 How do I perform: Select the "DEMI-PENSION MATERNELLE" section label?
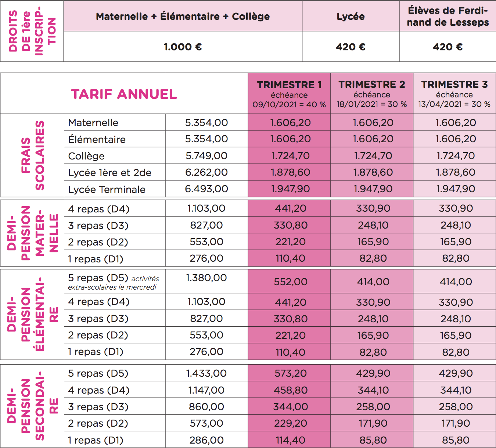pyautogui.click(x=32, y=233)
